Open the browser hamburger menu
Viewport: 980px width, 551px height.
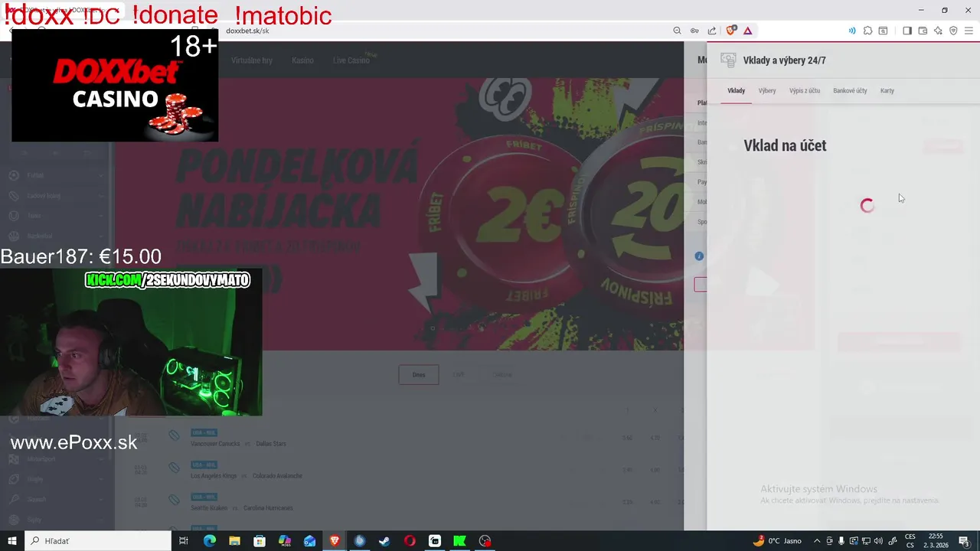click(969, 31)
